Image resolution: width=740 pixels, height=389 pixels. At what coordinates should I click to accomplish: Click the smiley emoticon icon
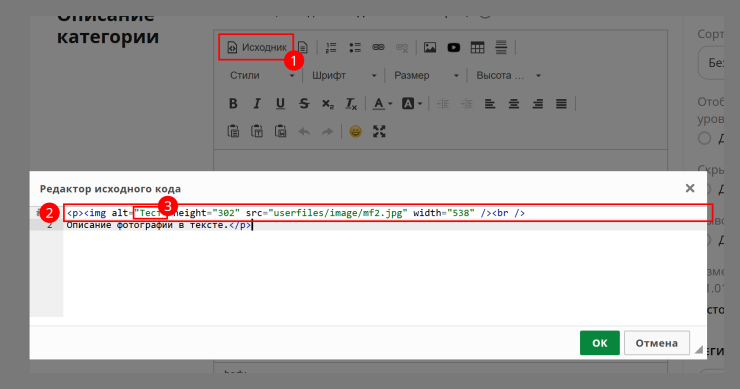click(x=355, y=131)
